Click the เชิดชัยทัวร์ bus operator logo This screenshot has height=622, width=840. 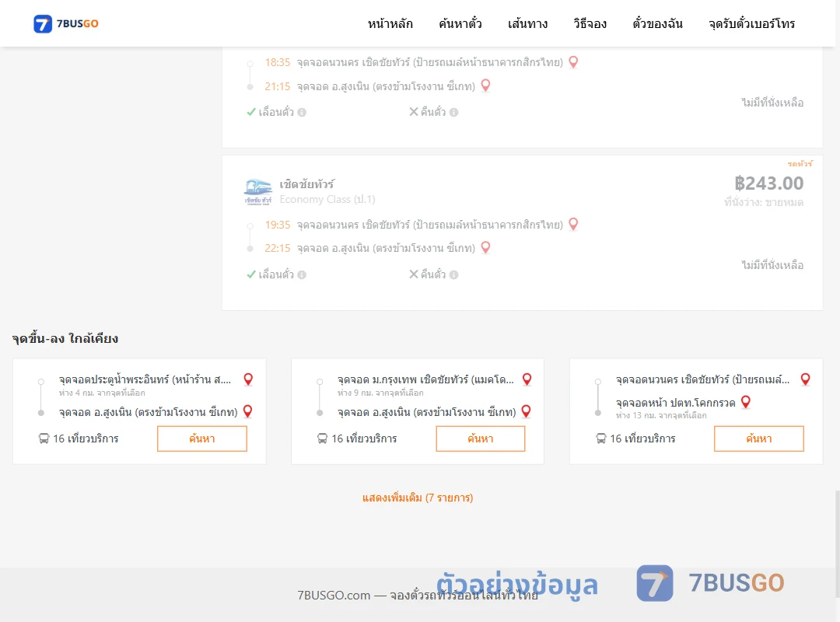tap(258, 192)
